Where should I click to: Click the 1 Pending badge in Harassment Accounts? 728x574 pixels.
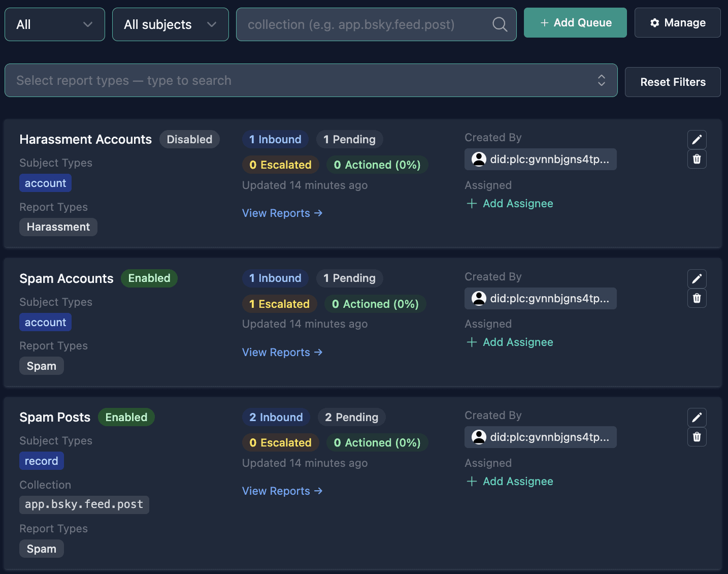click(x=349, y=139)
